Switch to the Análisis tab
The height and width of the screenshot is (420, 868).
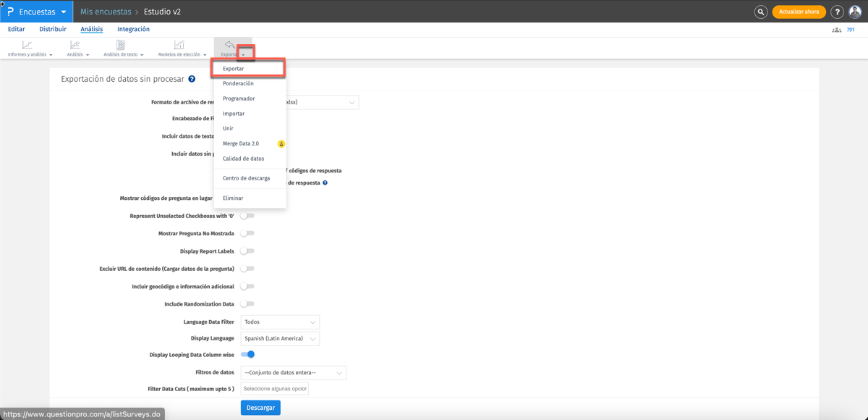(92, 30)
